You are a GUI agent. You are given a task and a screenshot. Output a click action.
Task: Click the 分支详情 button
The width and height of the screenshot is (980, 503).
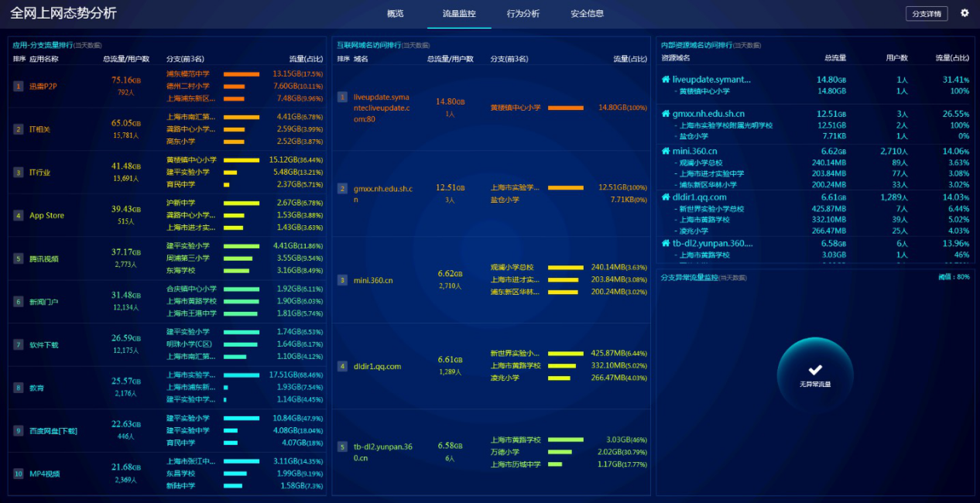[x=926, y=14]
